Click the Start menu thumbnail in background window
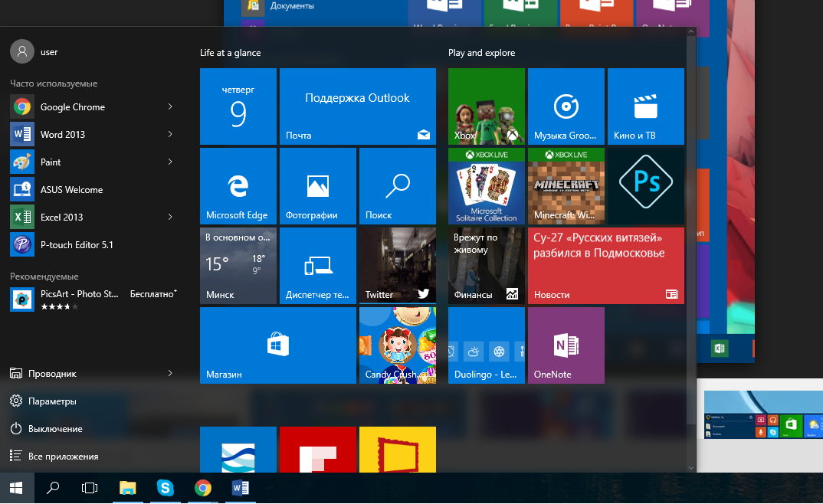 click(x=763, y=414)
